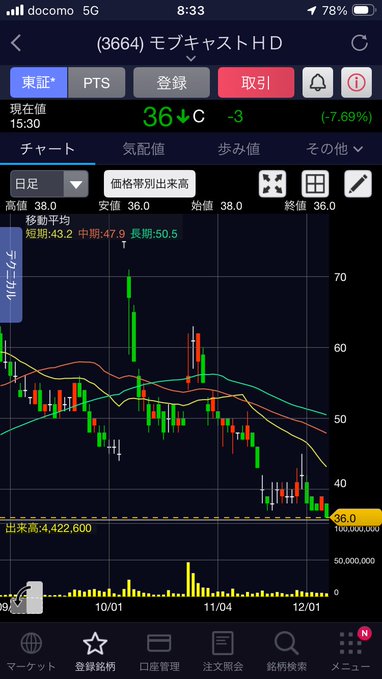Viewport: 382px width, 679px height.
Task: Open the watchlist star icon
Action: tap(95, 643)
